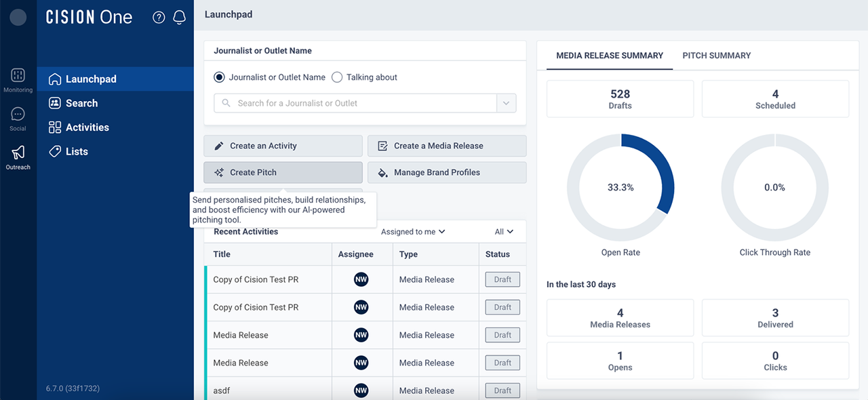Click the Open Rate donut chart
Image resolution: width=868 pixels, height=400 pixels.
[x=620, y=188]
